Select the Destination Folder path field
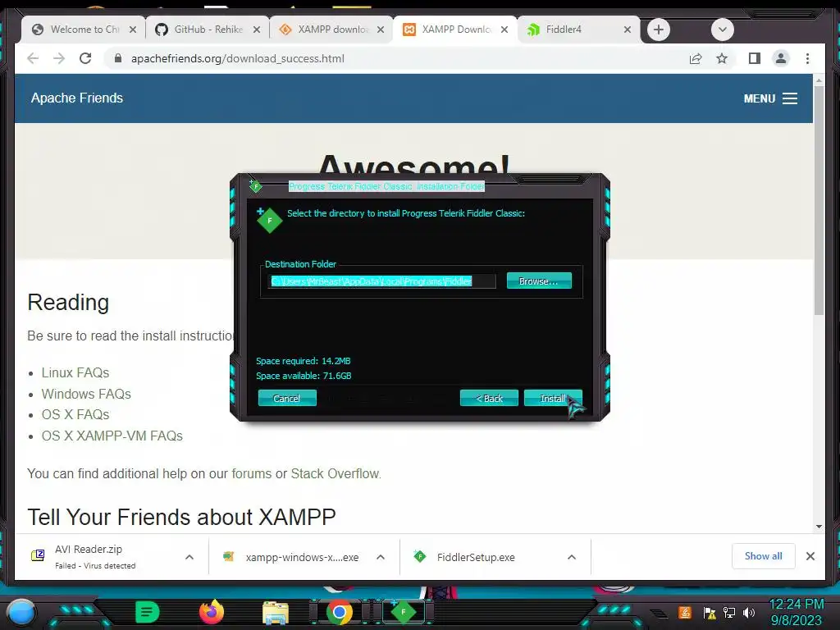840x630 pixels. (x=382, y=281)
